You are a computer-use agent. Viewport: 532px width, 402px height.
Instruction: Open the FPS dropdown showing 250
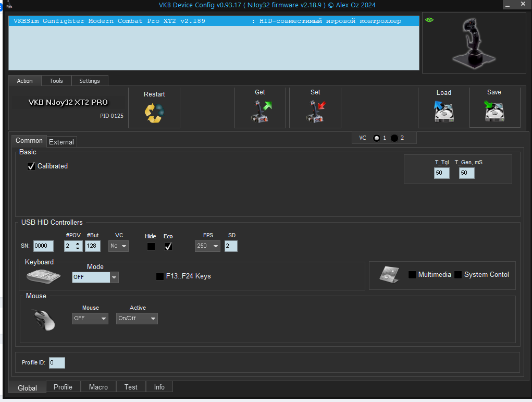[207, 246]
